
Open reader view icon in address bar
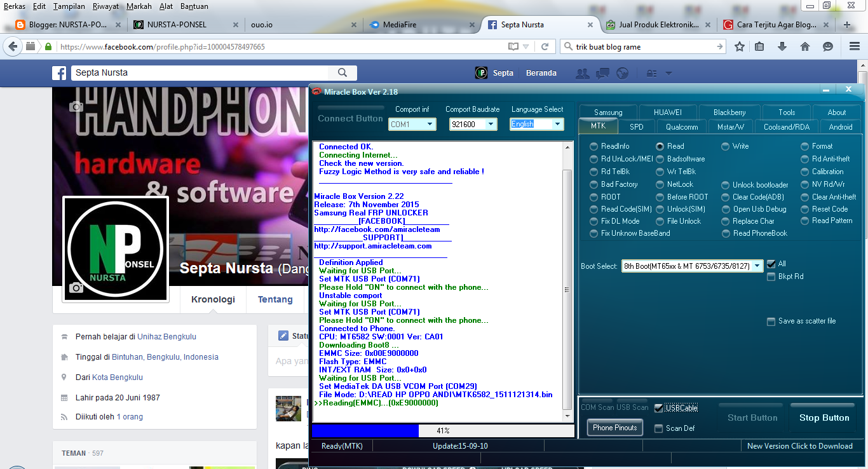pos(513,46)
